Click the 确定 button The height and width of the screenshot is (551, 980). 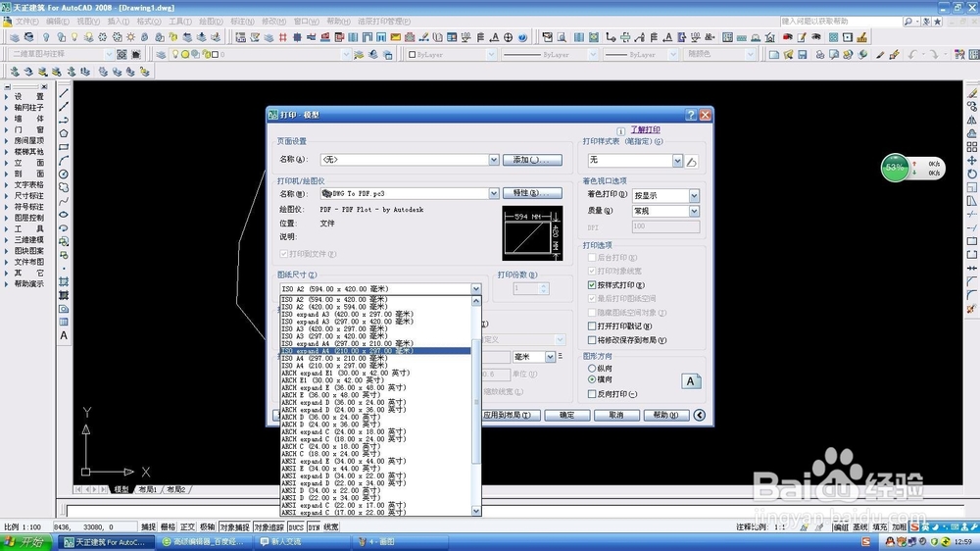pyautogui.click(x=566, y=416)
